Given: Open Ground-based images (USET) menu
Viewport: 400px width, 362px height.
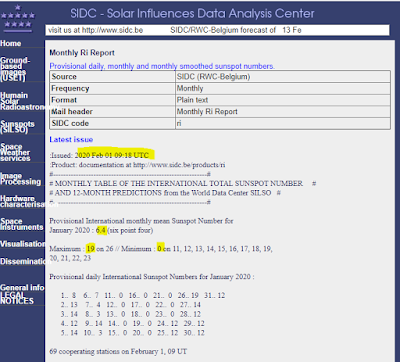Looking at the screenshot, I should pos(15,69).
